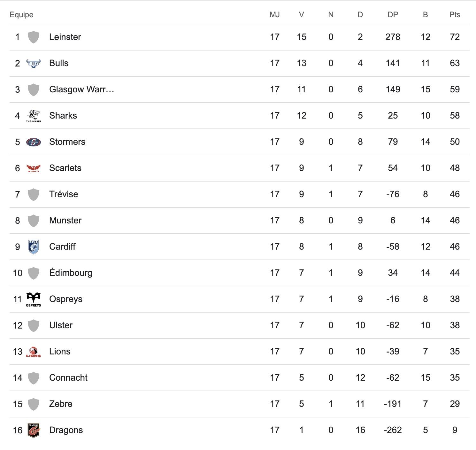The height and width of the screenshot is (450, 476).
Task: Click the Bulls team logo
Action: [34, 63]
